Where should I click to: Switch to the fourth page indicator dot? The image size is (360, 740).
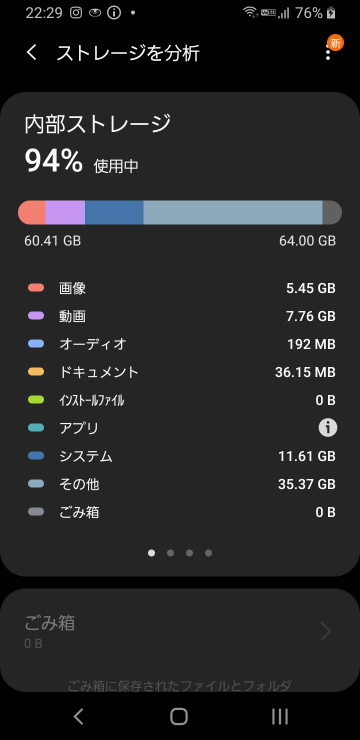(209, 553)
